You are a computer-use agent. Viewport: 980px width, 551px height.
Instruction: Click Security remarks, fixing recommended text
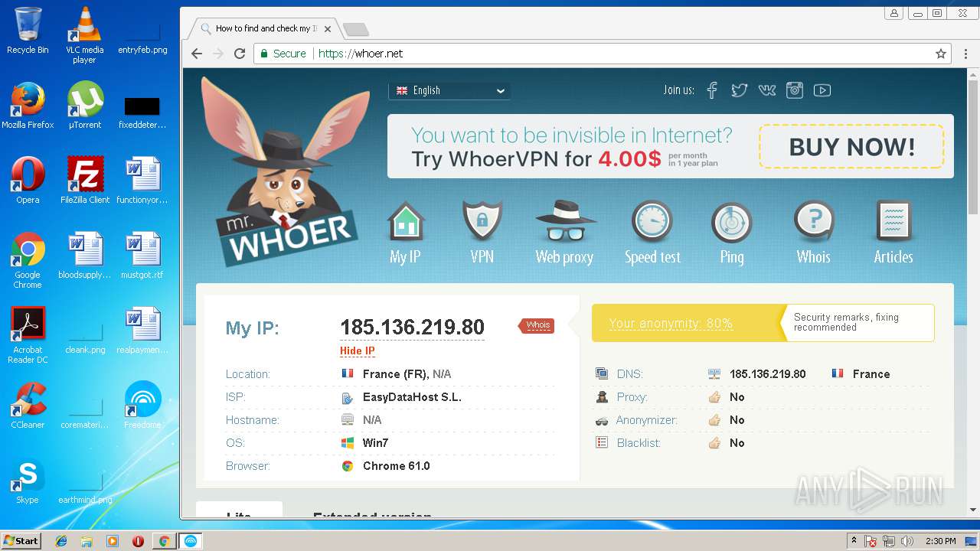pos(846,322)
